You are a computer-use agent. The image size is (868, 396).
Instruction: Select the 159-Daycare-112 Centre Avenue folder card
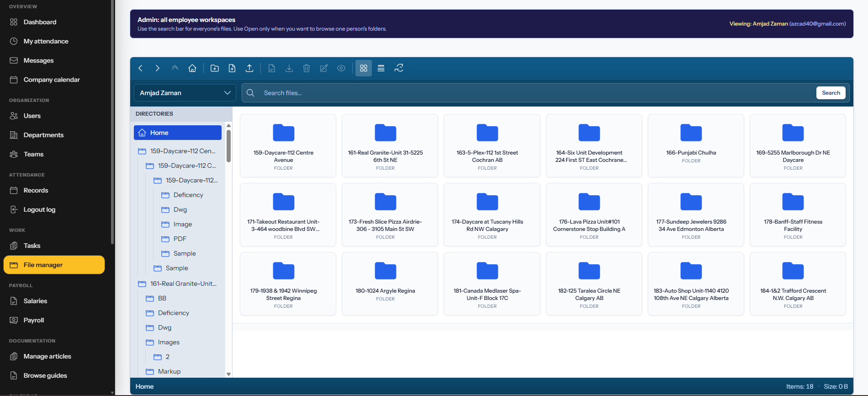[288, 145]
